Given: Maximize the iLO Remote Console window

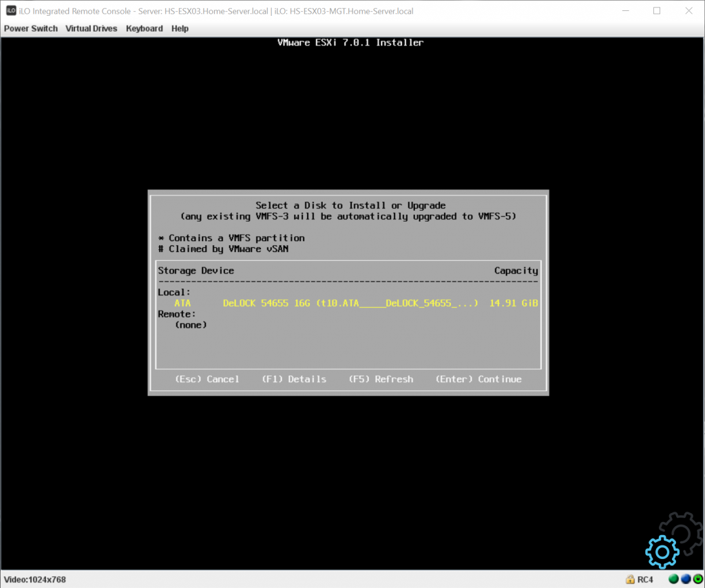Looking at the screenshot, I should [656, 11].
